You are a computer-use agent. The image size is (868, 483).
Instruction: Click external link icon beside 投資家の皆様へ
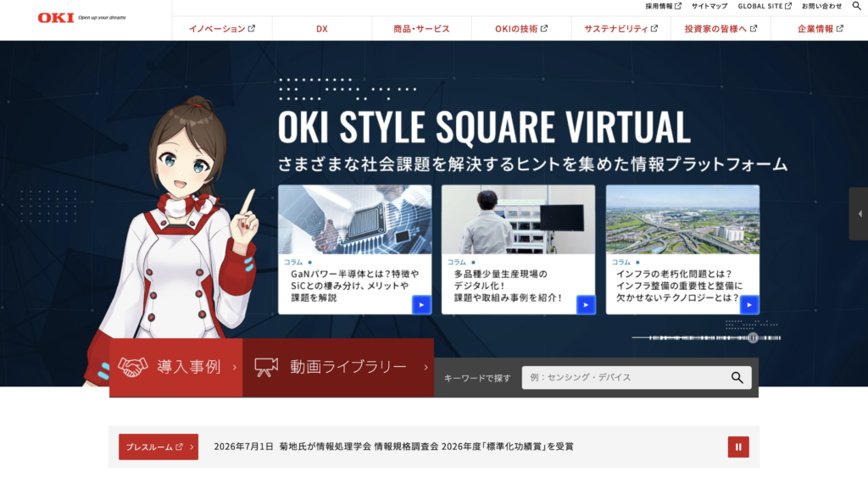click(x=754, y=28)
